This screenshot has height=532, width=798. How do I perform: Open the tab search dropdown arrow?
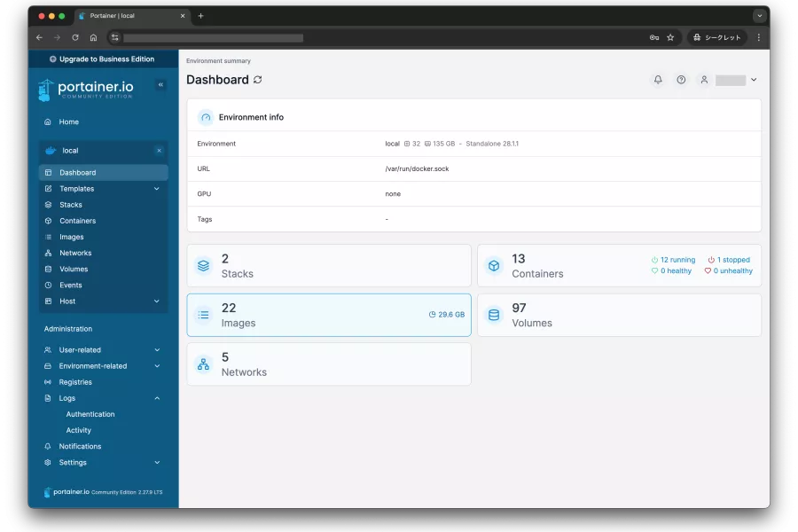pos(759,16)
